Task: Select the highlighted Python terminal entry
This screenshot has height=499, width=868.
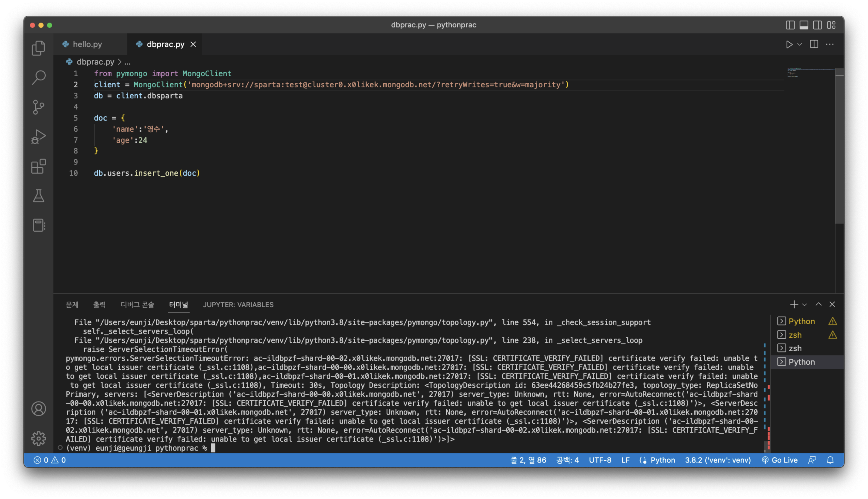Action: coord(807,362)
